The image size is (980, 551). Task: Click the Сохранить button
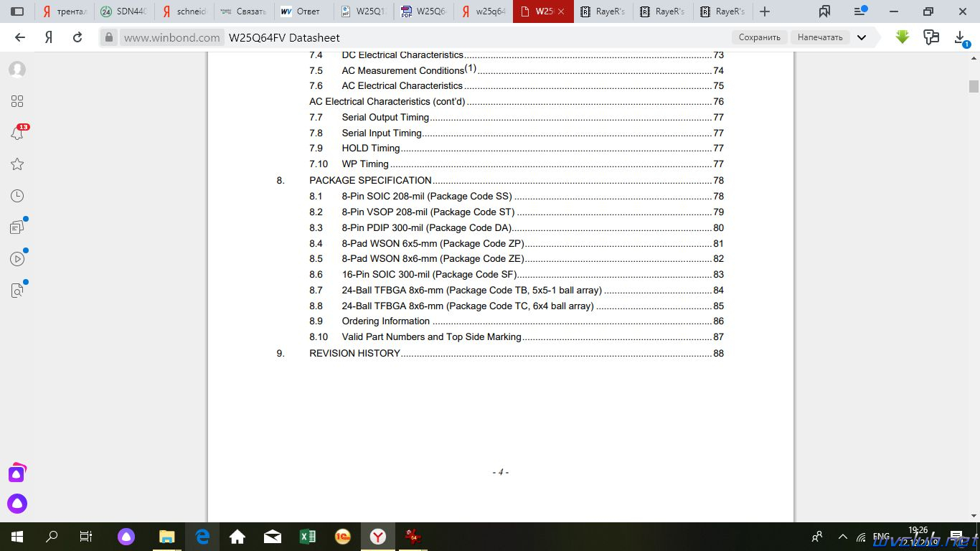[x=759, y=37]
